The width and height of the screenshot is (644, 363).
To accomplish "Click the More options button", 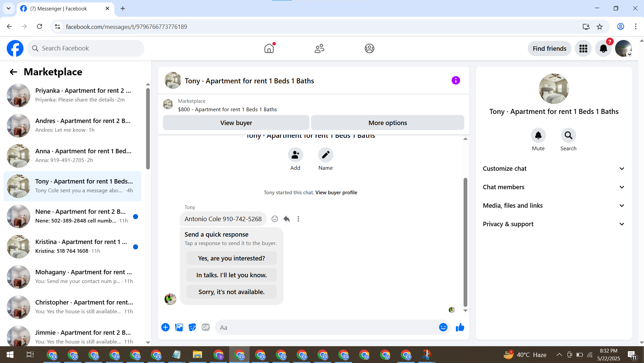I will [x=388, y=123].
